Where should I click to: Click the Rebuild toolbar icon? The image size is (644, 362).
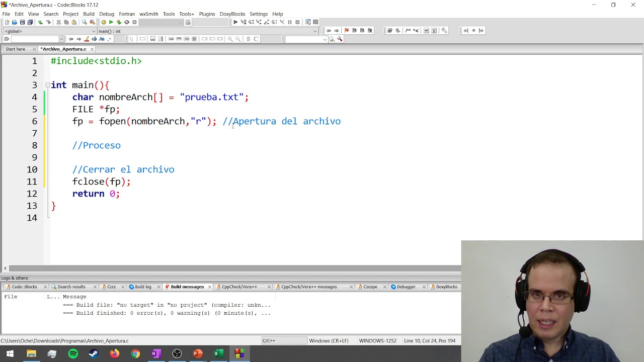coord(127,22)
